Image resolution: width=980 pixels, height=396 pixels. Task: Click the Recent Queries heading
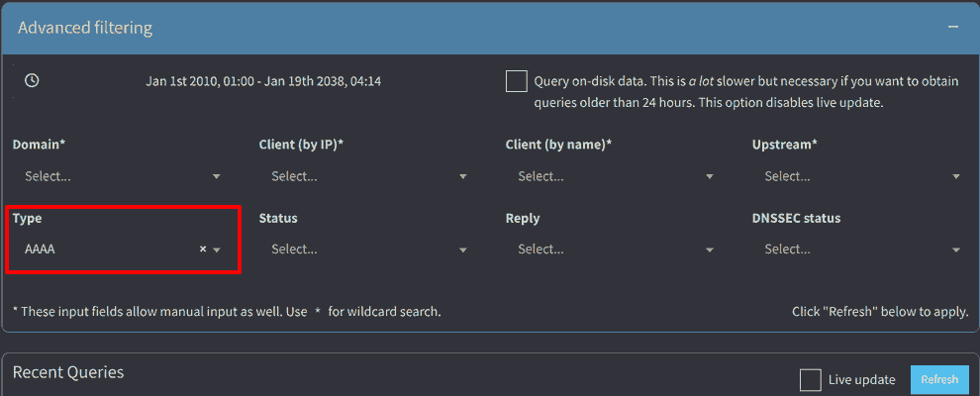click(x=68, y=372)
